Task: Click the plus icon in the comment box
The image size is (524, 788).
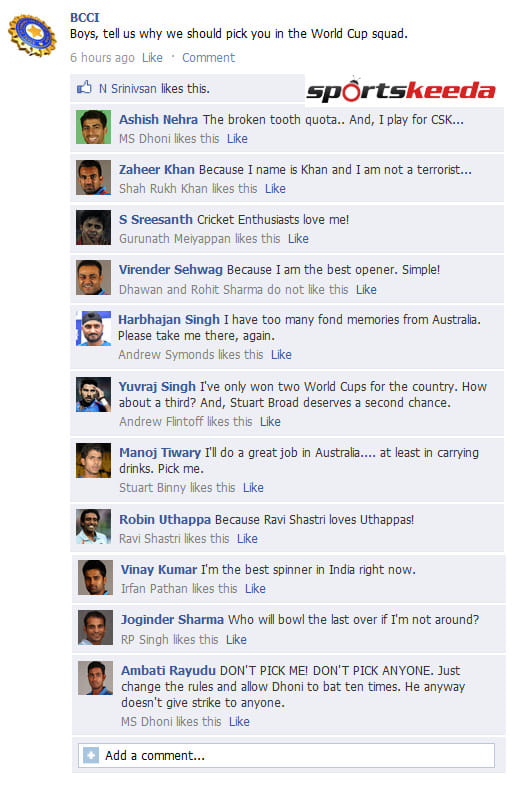Action: pyautogui.click(x=91, y=755)
